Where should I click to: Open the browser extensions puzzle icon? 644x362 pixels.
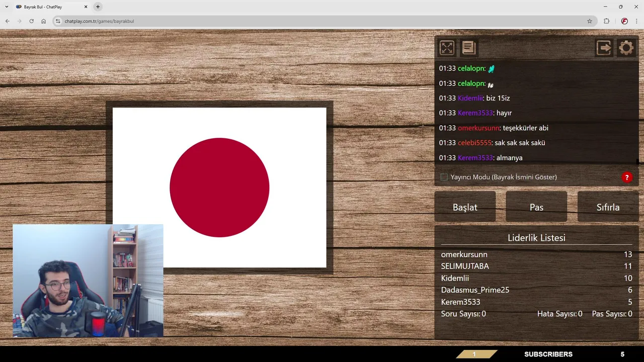[606, 21]
